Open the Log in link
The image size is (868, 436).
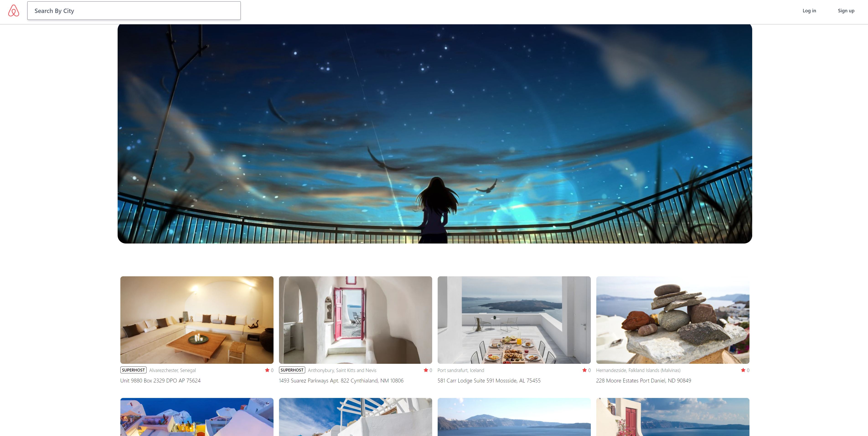809,11
